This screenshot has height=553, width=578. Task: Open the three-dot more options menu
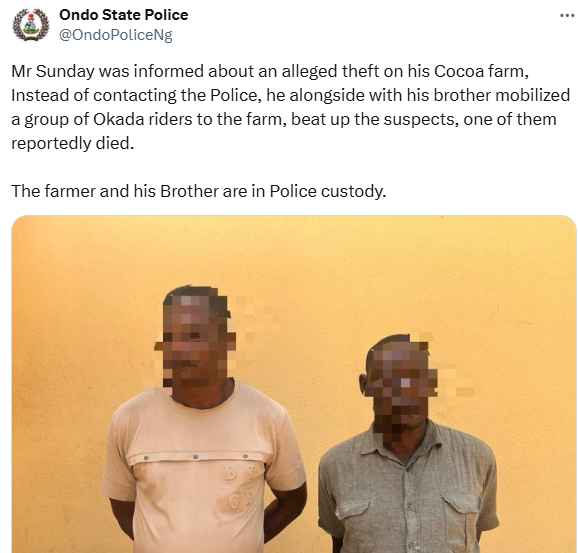(567, 15)
